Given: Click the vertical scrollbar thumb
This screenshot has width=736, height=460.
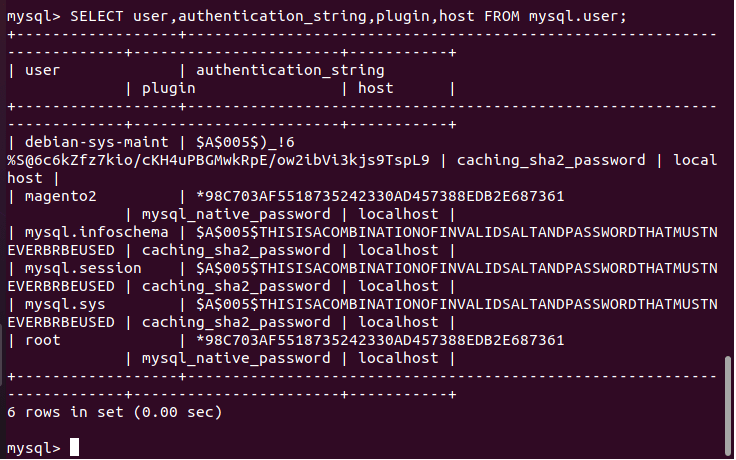Looking at the screenshot, I should coord(728,406).
